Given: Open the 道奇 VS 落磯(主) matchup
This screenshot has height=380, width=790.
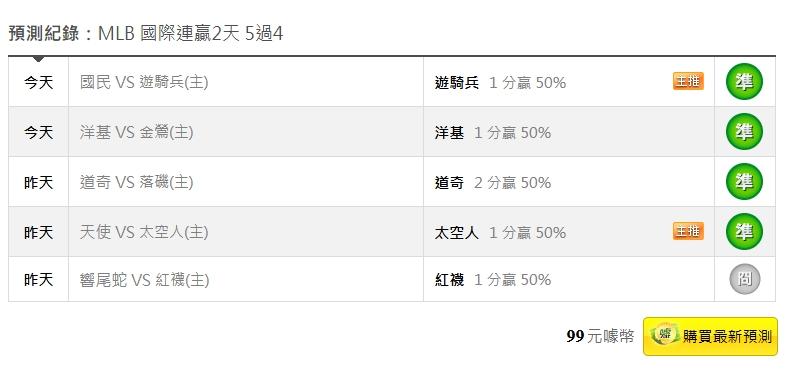Looking at the screenshot, I should [136, 182].
